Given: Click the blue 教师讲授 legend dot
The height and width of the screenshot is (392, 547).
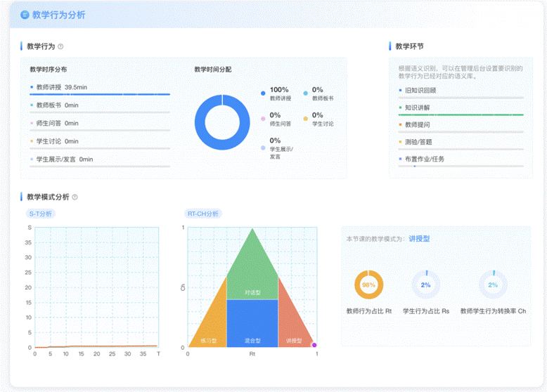Looking at the screenshot, I should point(263,93).
